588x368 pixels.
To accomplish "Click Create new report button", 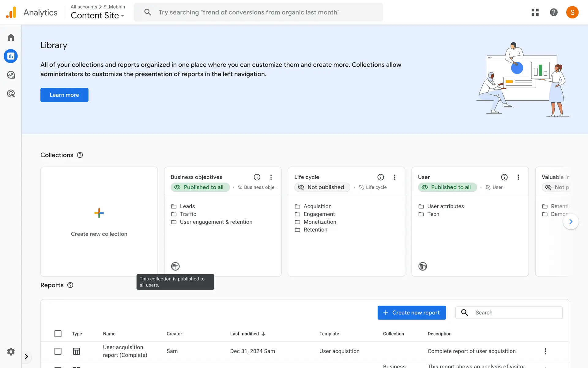I will point(411,312).
